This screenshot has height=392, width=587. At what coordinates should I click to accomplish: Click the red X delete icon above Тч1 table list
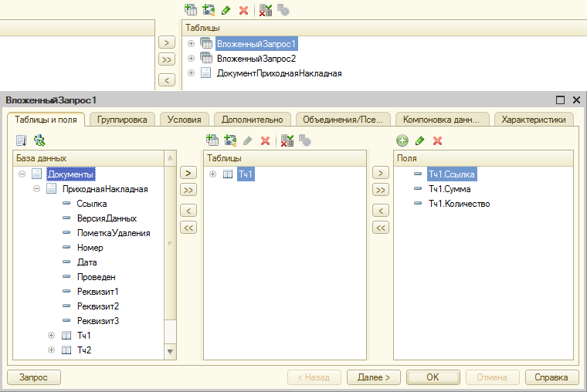tap(265, 140)
